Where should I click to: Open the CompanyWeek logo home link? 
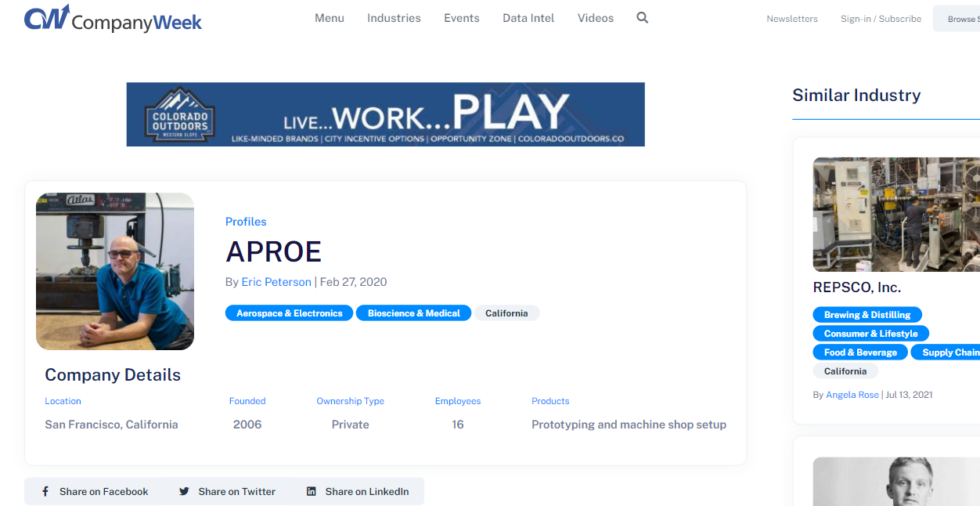113,19
